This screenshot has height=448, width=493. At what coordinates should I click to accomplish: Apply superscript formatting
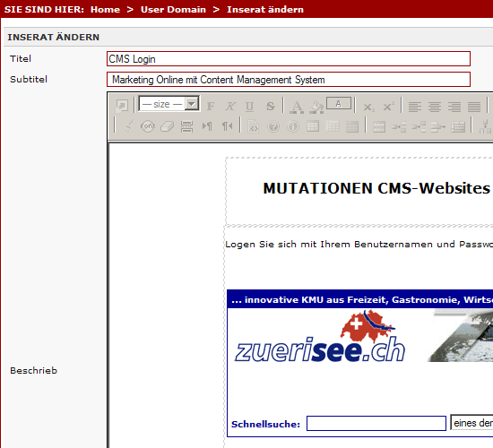click(x=388, y=107)
